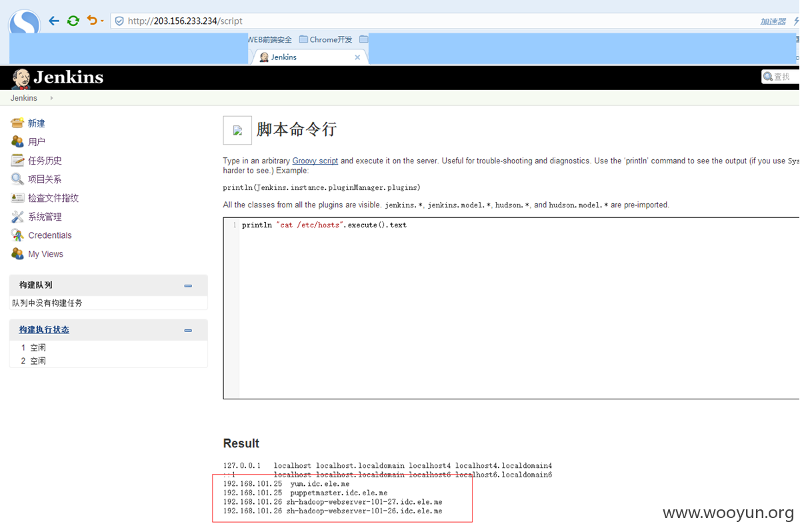This screenshot has height=532, width=800.
Task: Select executor 2 空闲 row
Action: click(108, 361)
